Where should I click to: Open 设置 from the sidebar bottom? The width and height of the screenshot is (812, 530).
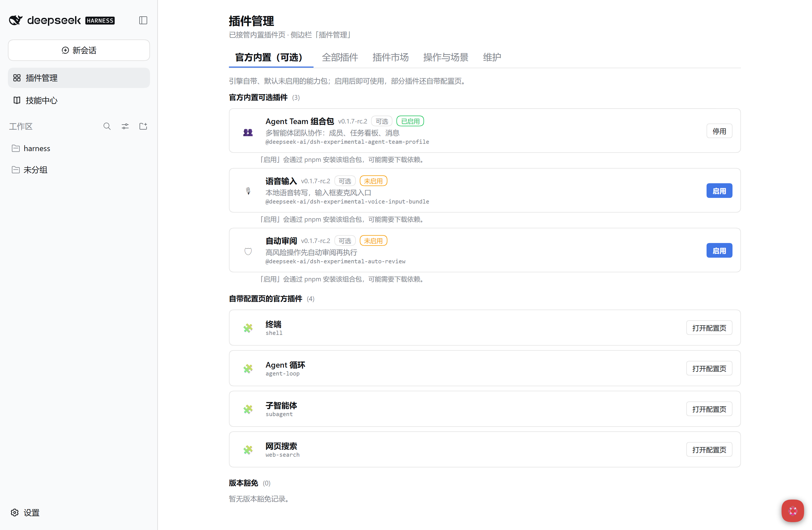point(25,513)
